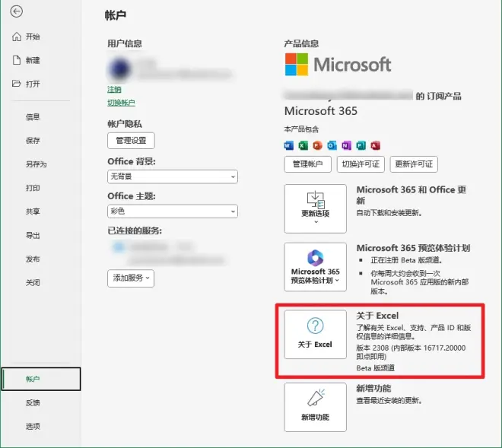Click '自动下载和安装更新。' text

click(389, 213)
